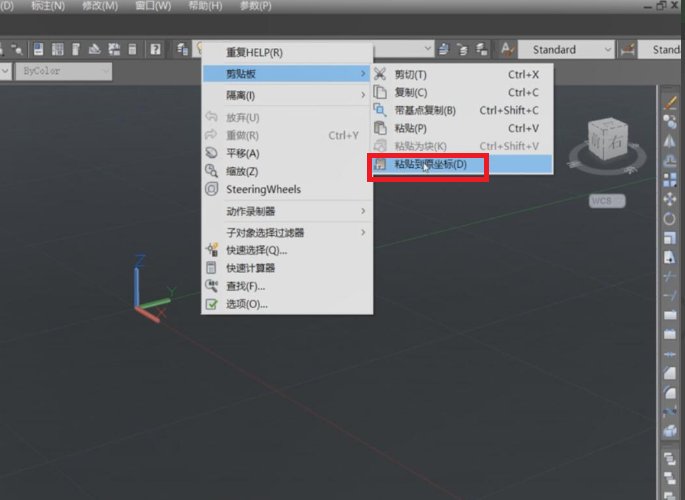Select the Trim tool
The width and height of the screenshot is (685, 500).
(670, 276)
